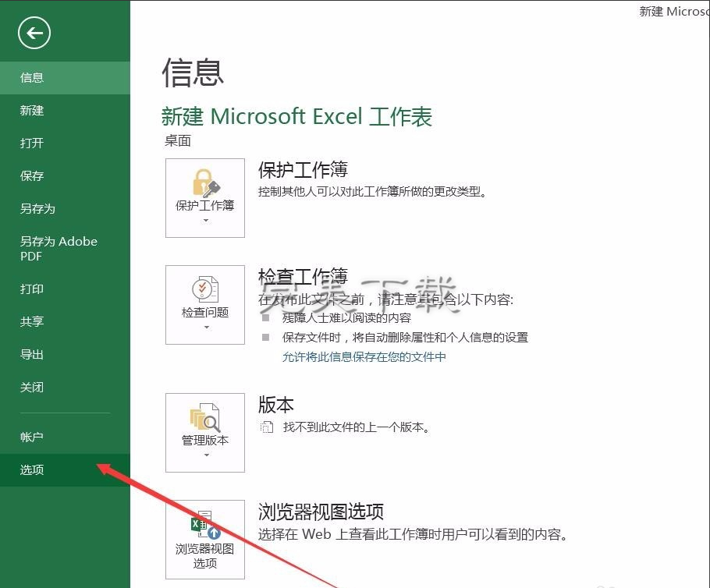
Task: Click the 控制其他人可以对此工作簿 description text
Action: (373, 192)
